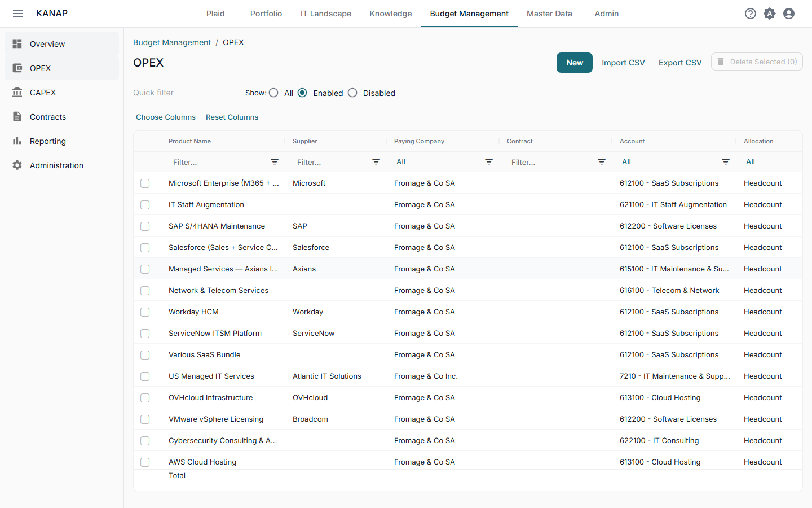Open the Contracts item in sidebar
This screenshot has width=812, height=508.
pyautogui.click(x=61, y=117)
